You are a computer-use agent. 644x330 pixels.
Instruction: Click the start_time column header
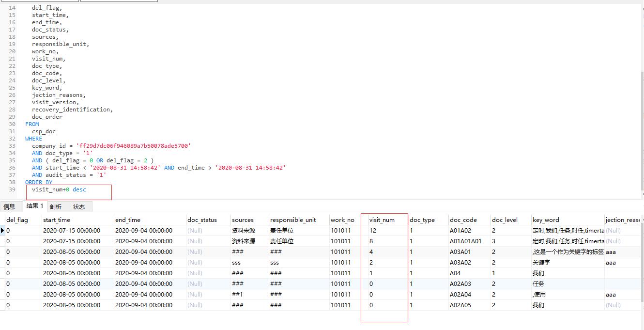point(57,220)
